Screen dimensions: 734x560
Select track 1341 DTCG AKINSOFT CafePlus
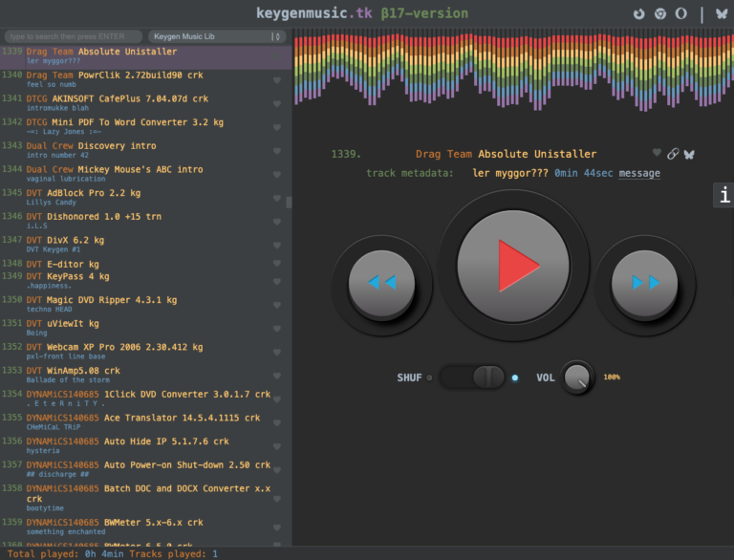tap(140, 103)
